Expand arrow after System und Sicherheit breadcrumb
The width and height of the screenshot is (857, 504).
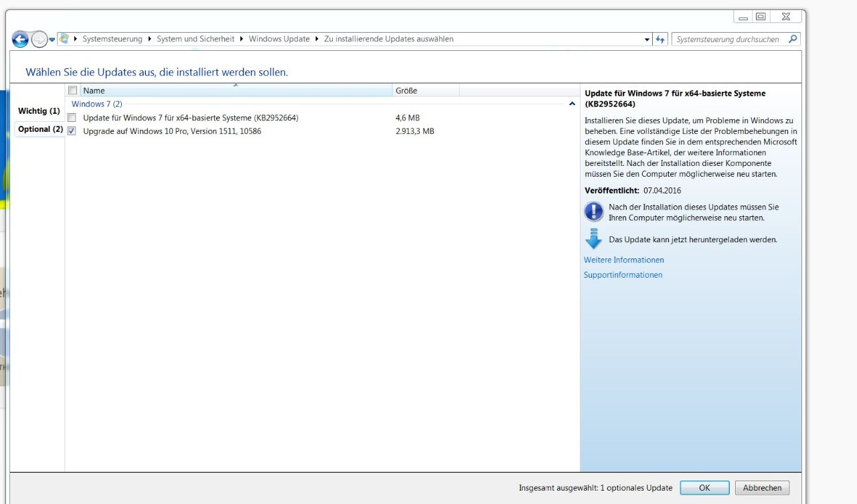[x=242, y=39]
